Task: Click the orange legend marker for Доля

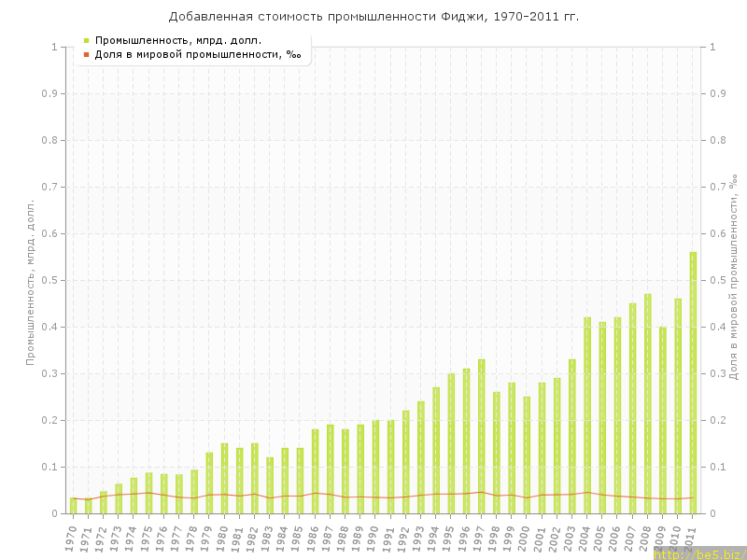Action: click(86, 54)
